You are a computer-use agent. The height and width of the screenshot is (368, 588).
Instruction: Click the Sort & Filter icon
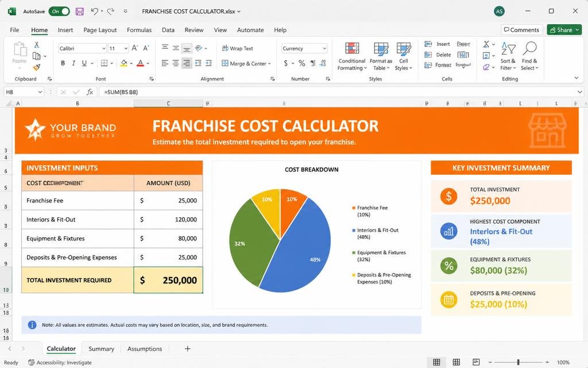point(508,48)
